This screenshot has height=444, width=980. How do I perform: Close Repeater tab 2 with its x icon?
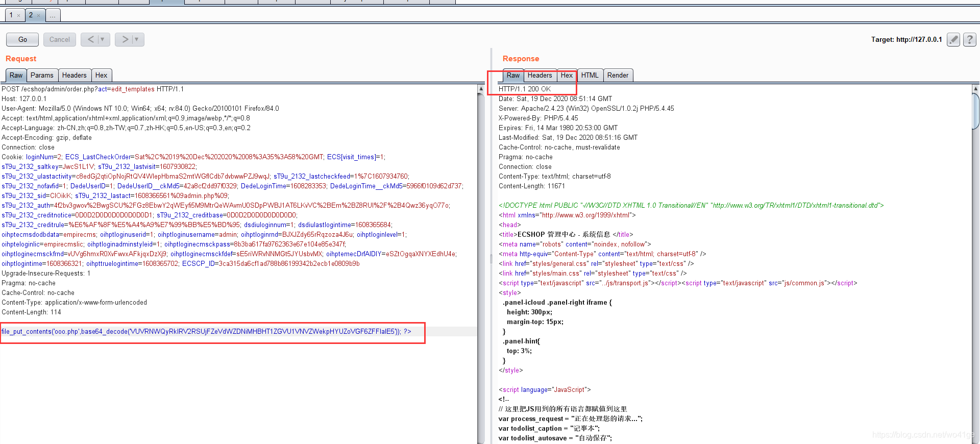click(38, 15)
